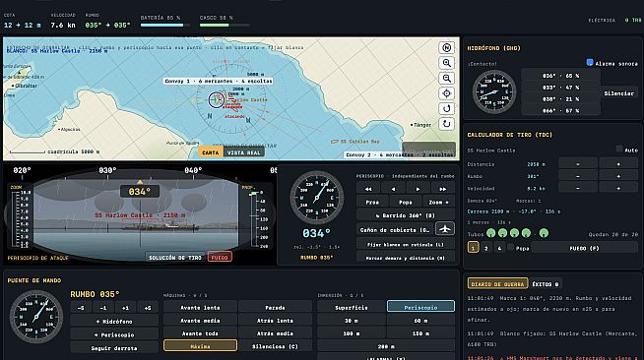
Task: Turn heading by plus 5 degrees
Action: click(x=148, y=308)
